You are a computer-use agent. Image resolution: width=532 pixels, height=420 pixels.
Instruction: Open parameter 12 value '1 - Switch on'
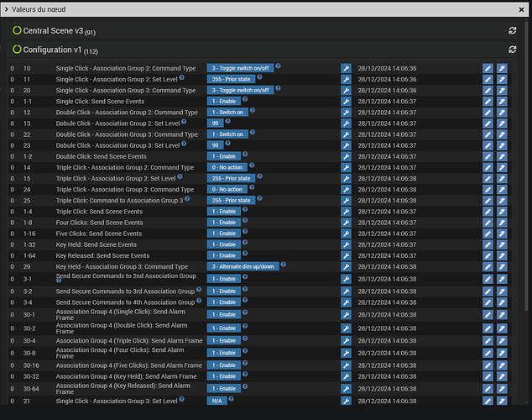pyautogui.click(x=227, y=113)
